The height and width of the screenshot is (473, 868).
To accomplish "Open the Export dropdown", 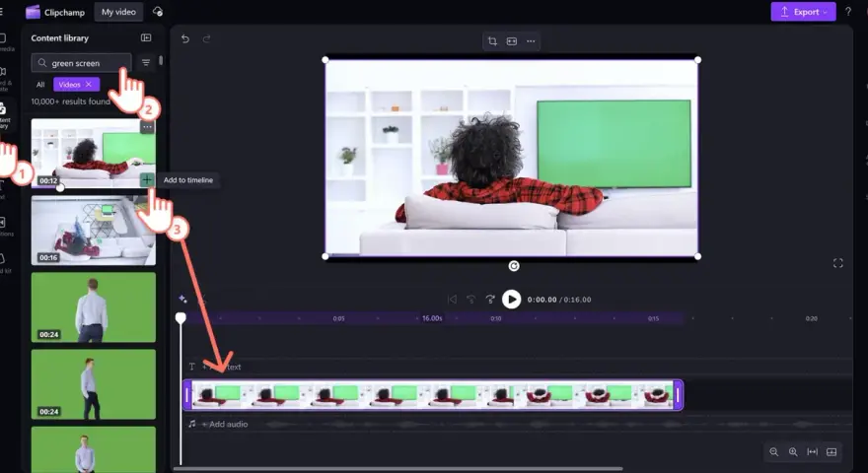I will [803, 12].
